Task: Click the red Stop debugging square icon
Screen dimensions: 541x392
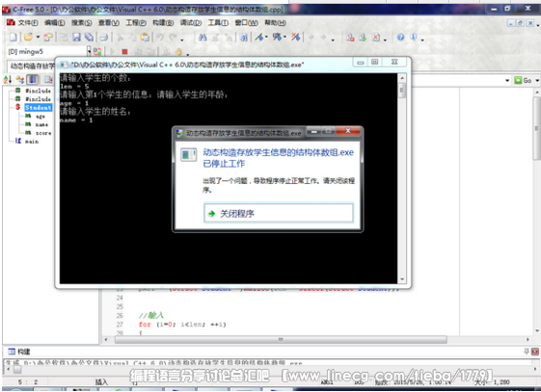Action: pyautogui.click(x=124, y=52)
